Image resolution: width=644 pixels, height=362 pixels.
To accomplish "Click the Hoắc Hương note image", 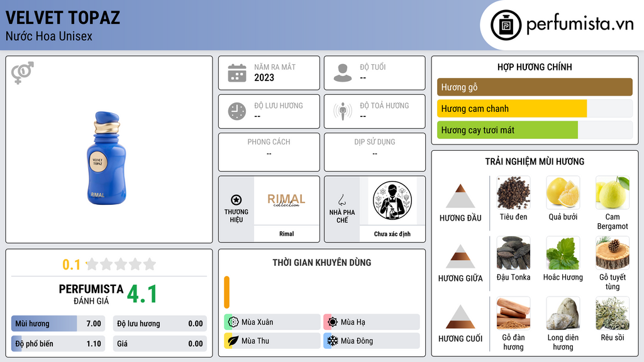I will [563, 253].
